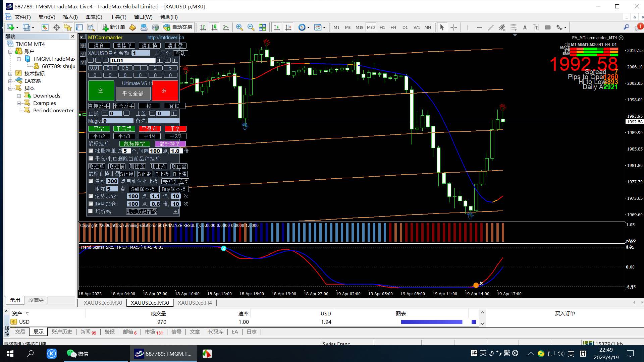Expand the 技术指标 tree node
Viewport: 644px width, 362px height.
tap(10, 73)
